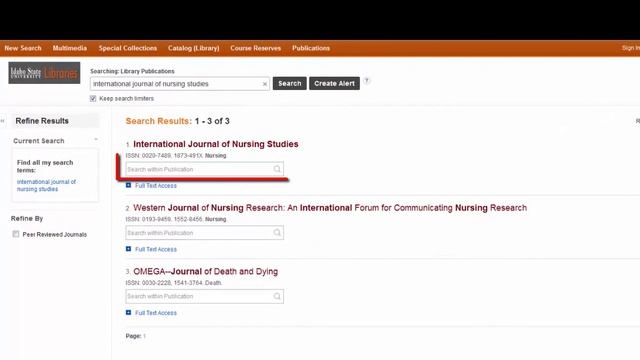
Task: Clear the search text with the x icon
Action: pyautogui.click(x=264, y=84)
